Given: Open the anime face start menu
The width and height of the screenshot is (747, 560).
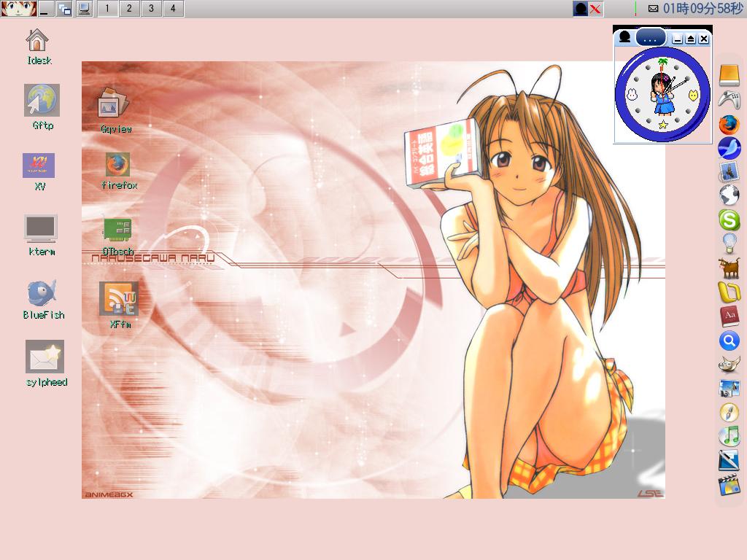Looking at the screenshot, I should tap(18, 9).
